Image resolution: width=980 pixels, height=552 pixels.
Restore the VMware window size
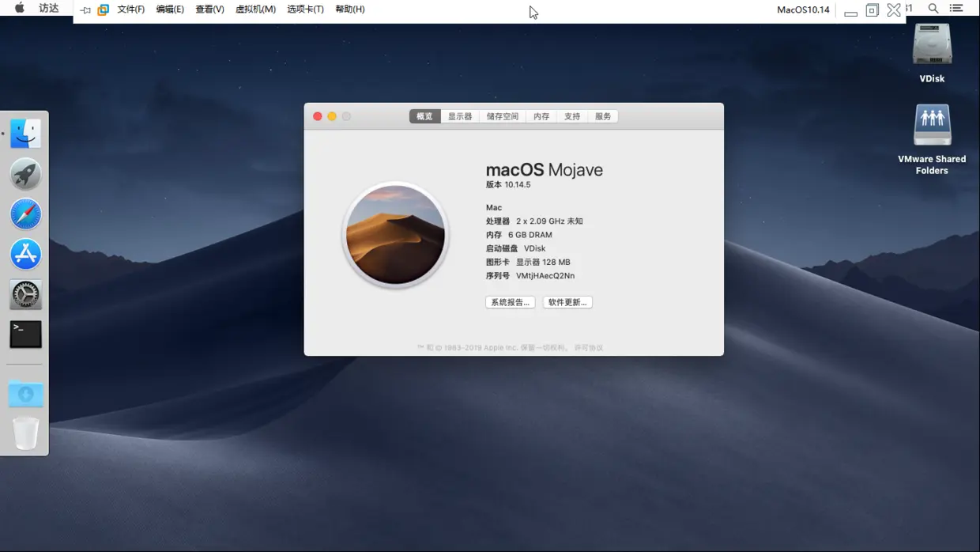tap(873, 9)
